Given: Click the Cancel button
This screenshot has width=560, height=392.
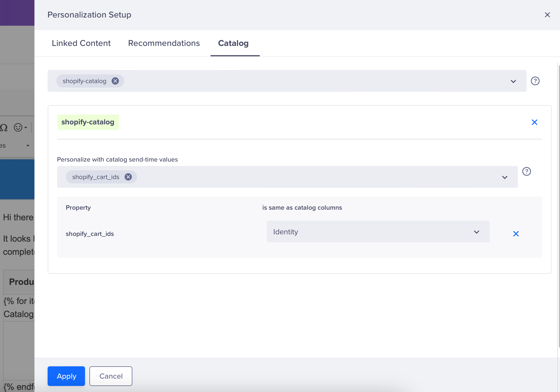Looking at the screenshot, I should 111,376.
